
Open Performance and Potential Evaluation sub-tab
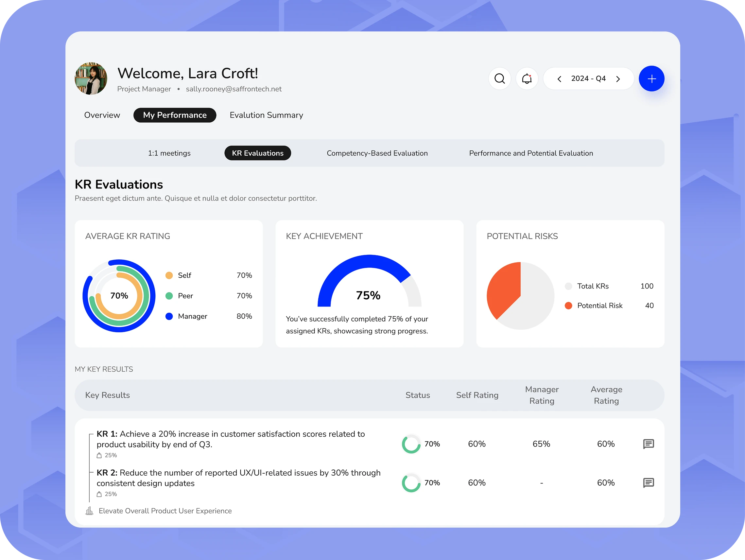tap(531, 153)
